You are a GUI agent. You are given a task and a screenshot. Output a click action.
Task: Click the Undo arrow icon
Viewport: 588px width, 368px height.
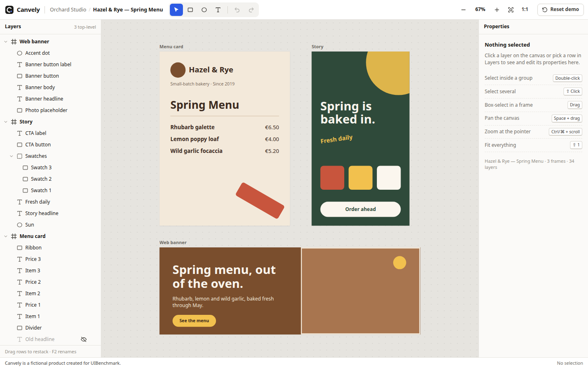coord(237,10)
